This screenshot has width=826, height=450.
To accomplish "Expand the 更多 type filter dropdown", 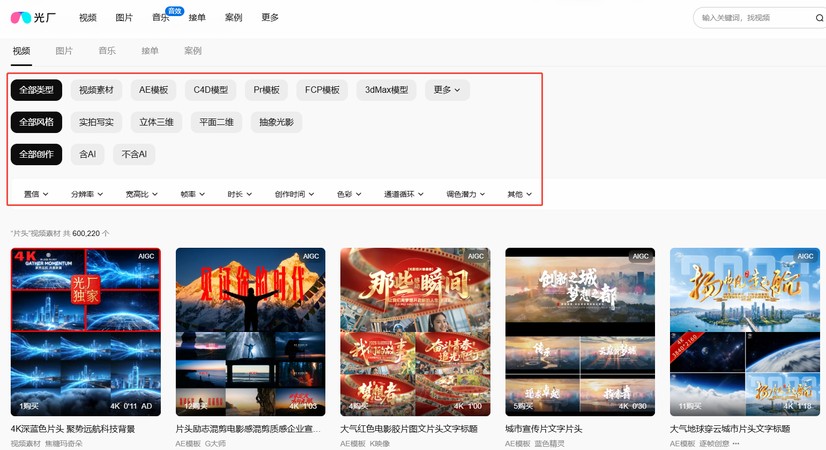I will 447,90.
